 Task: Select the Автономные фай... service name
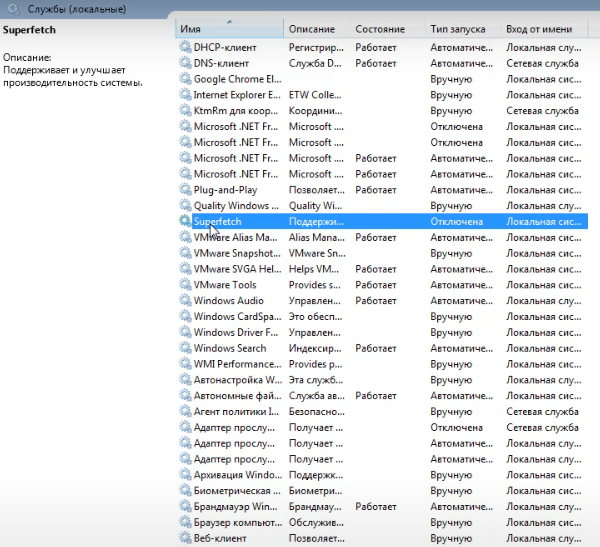pos(237,396)
